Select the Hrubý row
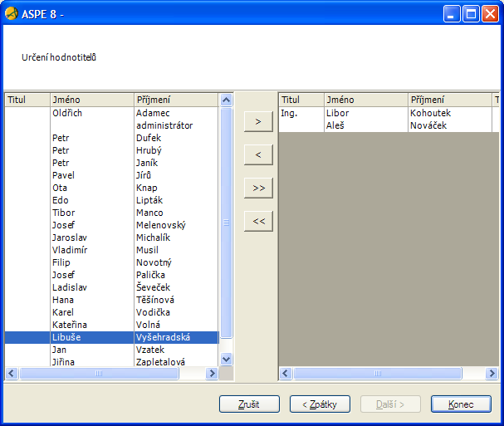504x426 pixels. [111, 150]
